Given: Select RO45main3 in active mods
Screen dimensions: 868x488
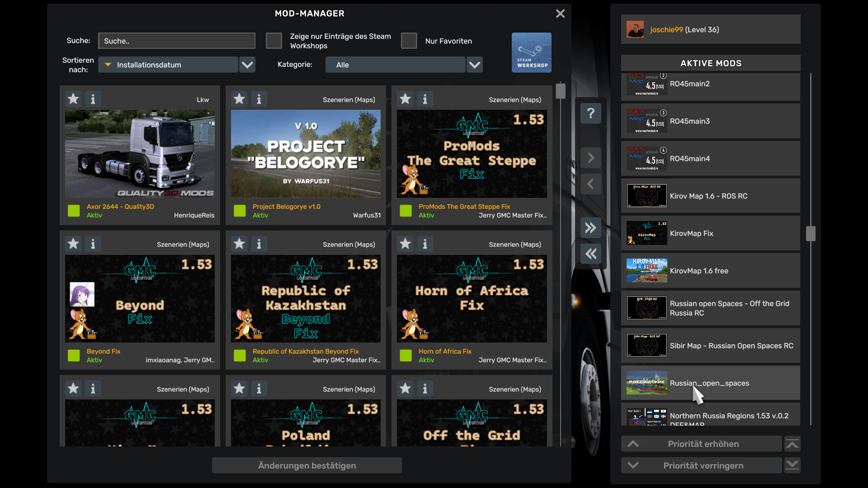Looking at the screenshot, I should (711, 121).
